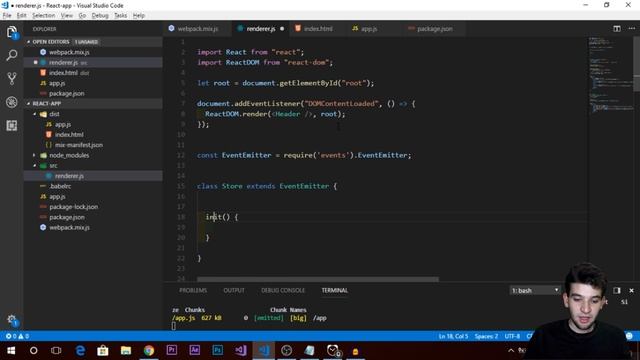640x360 pixels.
Task: Open the View menu
Action: click(67, 16)
